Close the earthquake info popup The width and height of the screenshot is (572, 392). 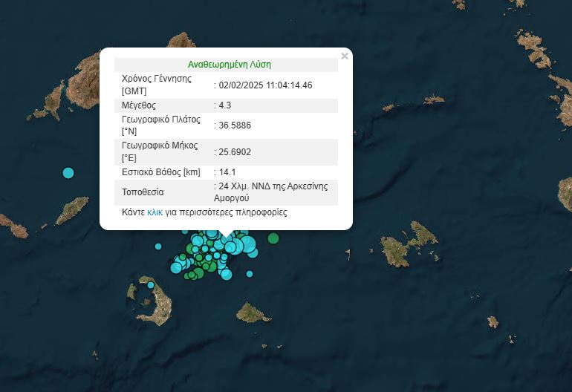tap(344, 56)
